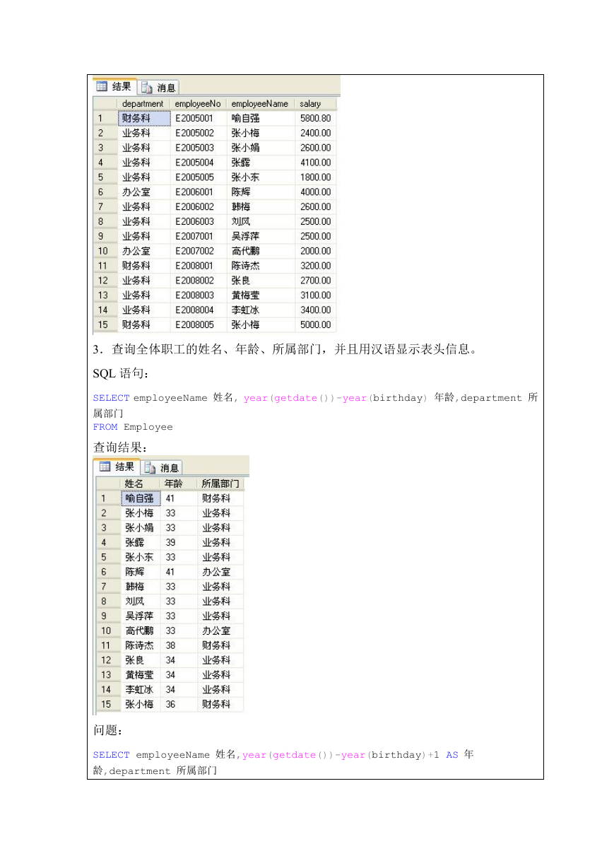Select 喻自强 in the 姓名 column
Image resolution: width=614 pixels, height=868 pixels.
point(140,498)
